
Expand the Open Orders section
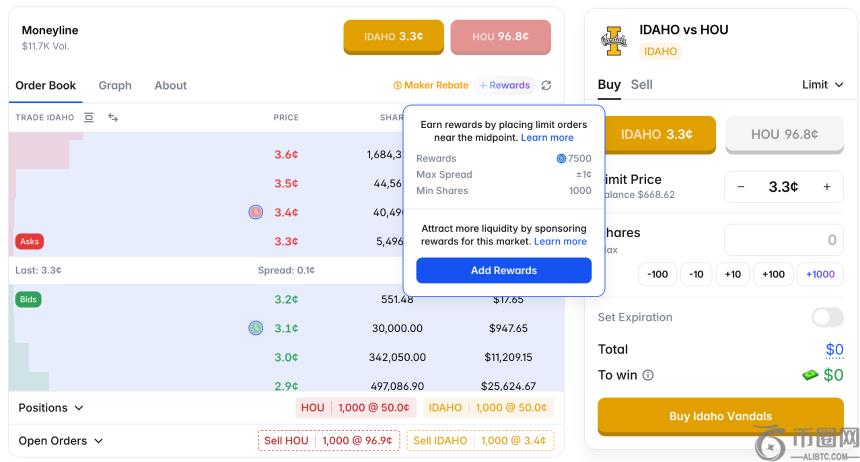(61, 441)
